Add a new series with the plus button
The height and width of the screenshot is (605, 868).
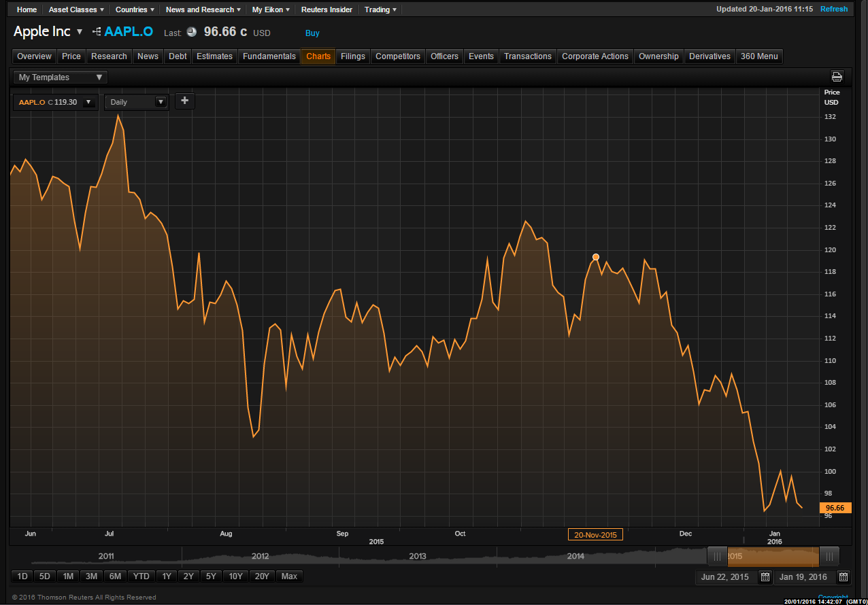click(185, 101)
